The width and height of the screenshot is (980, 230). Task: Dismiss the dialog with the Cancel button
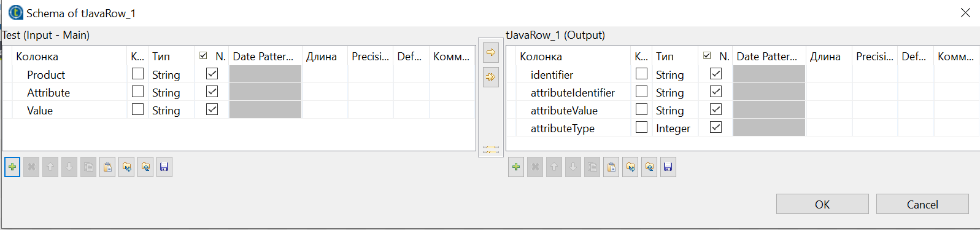click(x=922, y=204)
